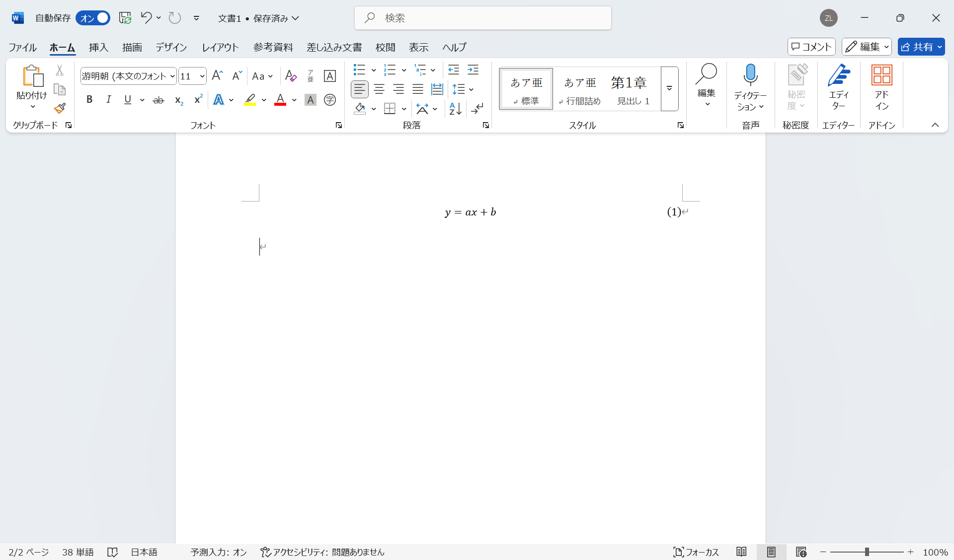Click the Format Painter brush icon

(x=60, y=108)
